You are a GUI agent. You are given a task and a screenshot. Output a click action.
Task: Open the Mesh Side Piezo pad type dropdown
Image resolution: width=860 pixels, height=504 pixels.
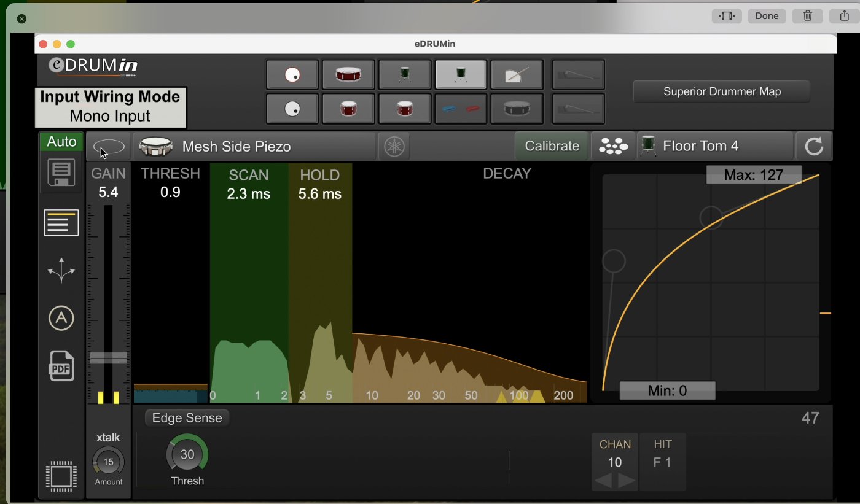point(254,147)
